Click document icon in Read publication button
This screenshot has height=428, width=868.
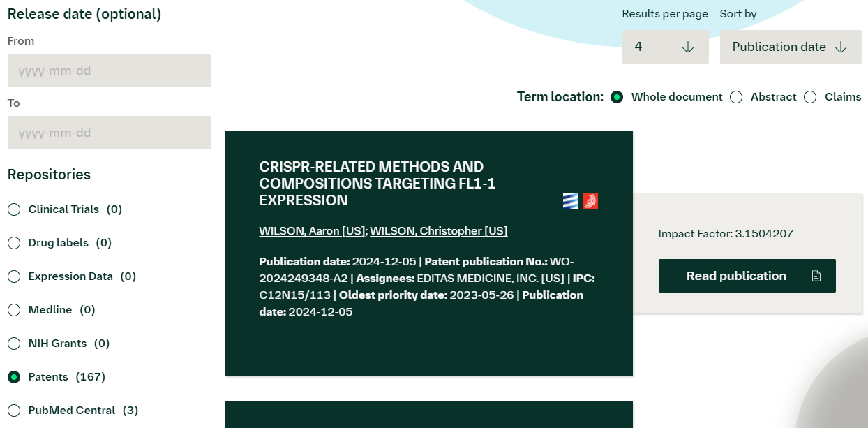tap(816, 276)
